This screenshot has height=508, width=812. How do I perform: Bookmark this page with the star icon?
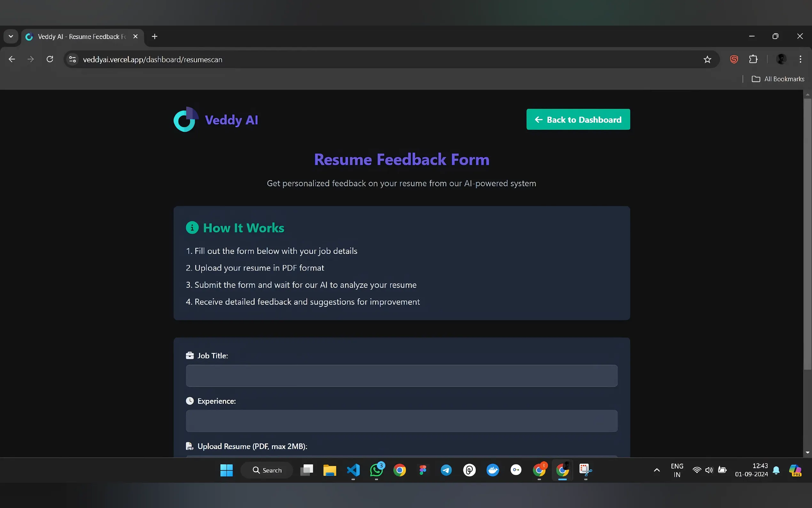(707, 60)
